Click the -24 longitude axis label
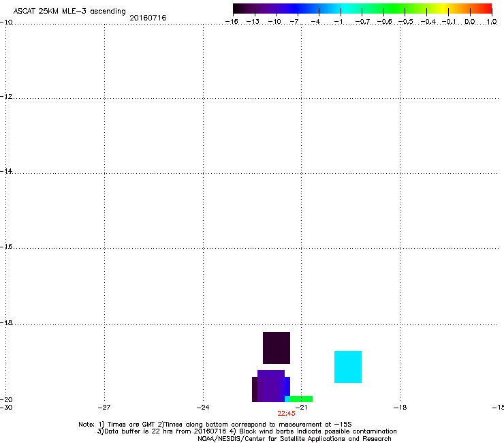Viewport: 504px width, 443px height. pos(203,408)
